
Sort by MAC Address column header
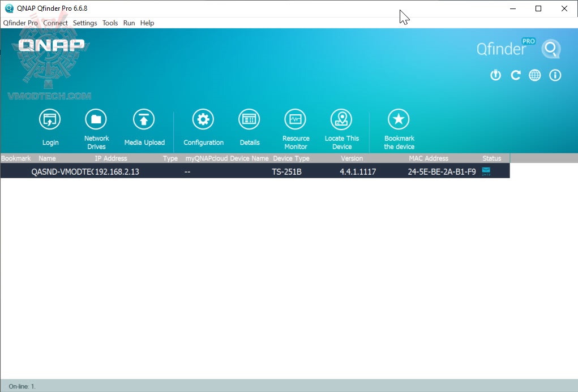(429, 158)
